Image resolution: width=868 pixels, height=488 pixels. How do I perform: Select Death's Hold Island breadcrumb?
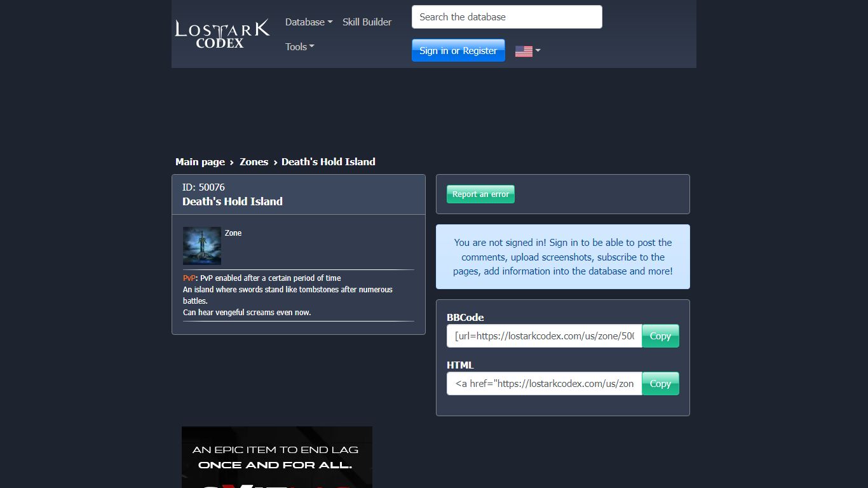click(x=329, y=162)
